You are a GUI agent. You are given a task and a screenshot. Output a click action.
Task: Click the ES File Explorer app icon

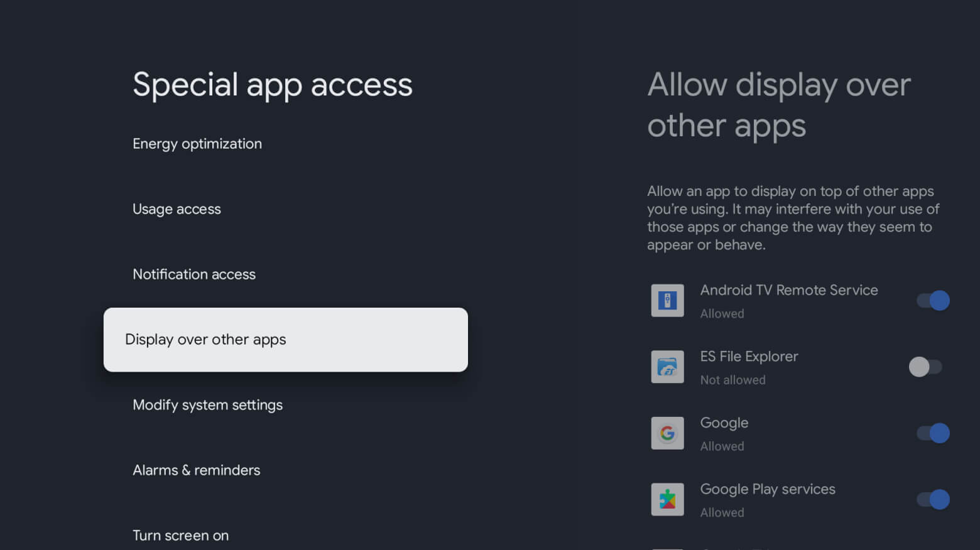pyautogui.click(x=667, y=367)
